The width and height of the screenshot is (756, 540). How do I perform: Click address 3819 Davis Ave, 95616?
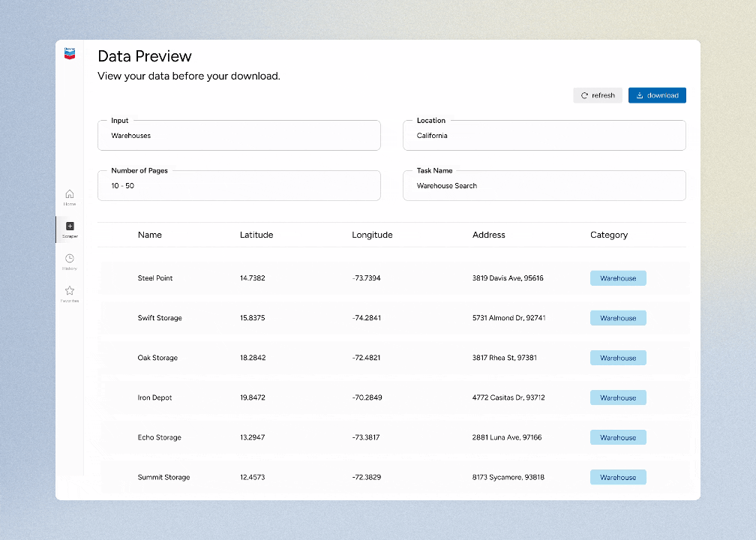pos(508,278)
